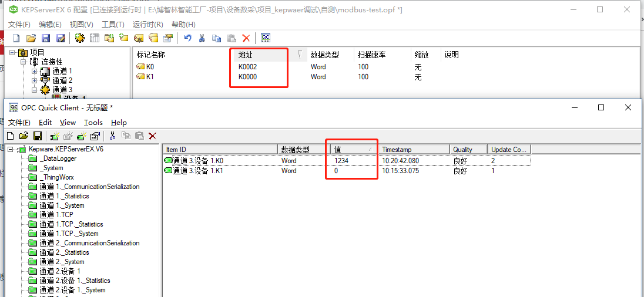The image size is (644, 297).
Task: Click duplicate tag icon in KEPServerEX toolbar
Action: pos(153,38)
